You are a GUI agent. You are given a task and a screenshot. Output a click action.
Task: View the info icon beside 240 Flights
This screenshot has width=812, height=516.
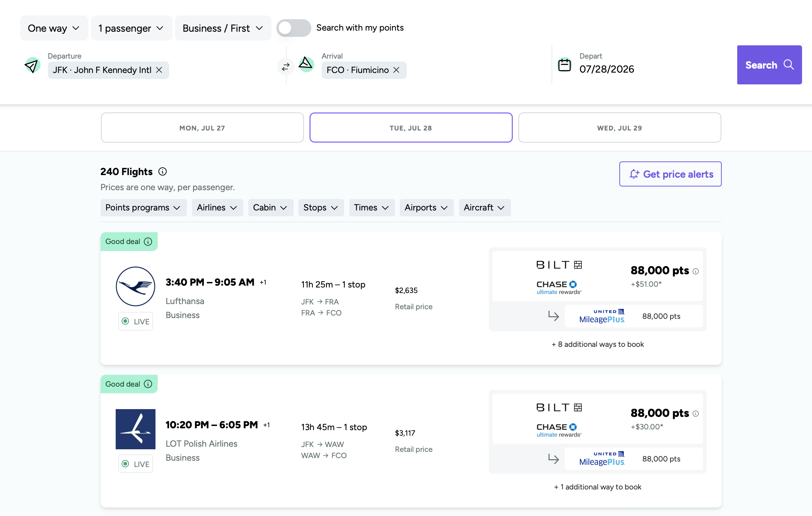(162, 171)
